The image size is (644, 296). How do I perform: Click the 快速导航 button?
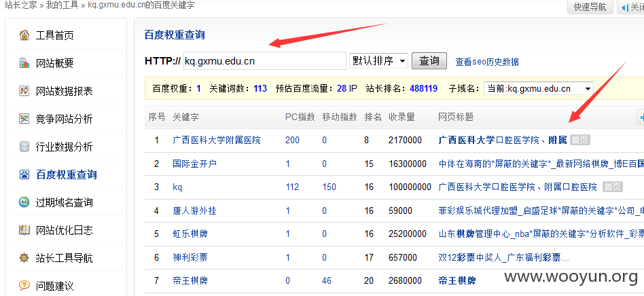click(590, 7)
